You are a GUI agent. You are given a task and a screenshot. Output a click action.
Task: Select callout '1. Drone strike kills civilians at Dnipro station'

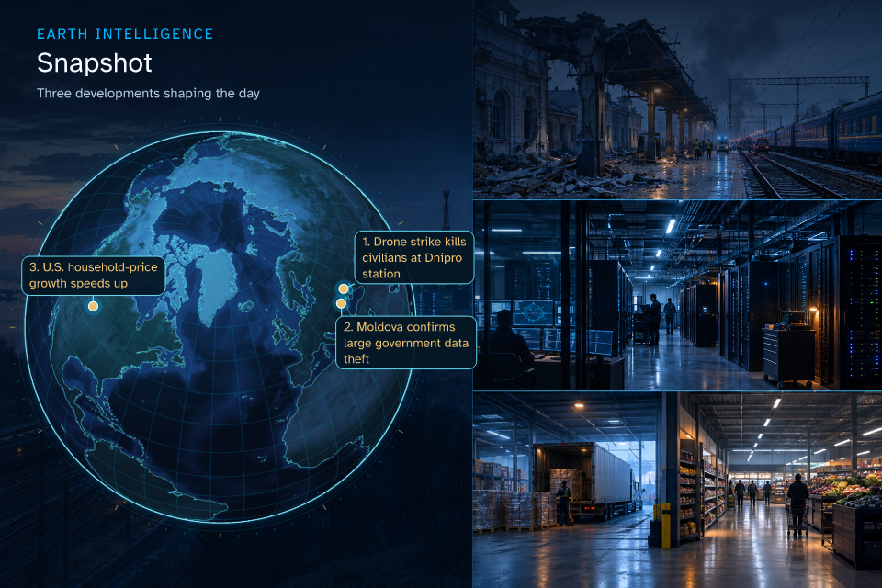click(414, 257)
